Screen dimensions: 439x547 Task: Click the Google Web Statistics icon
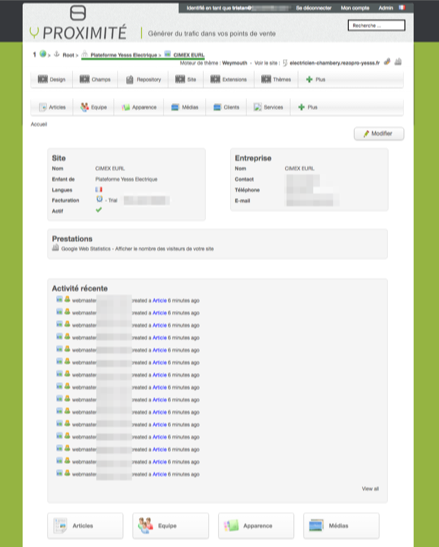(x=55, y=248)
